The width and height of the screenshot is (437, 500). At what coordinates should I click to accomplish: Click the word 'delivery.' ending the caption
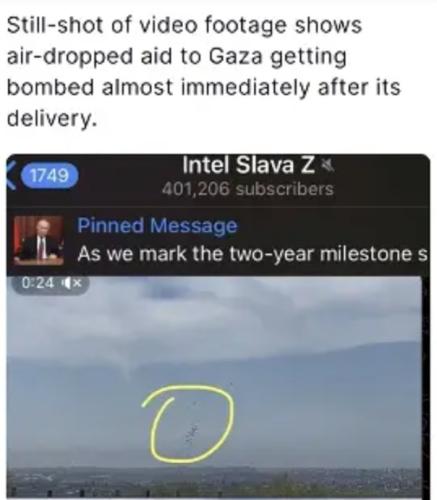(52, 119)
